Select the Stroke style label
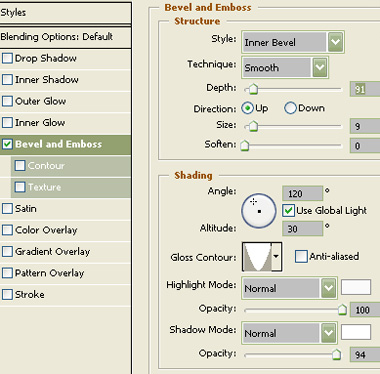This screenshot has height=374, width=380. (30, 294)
